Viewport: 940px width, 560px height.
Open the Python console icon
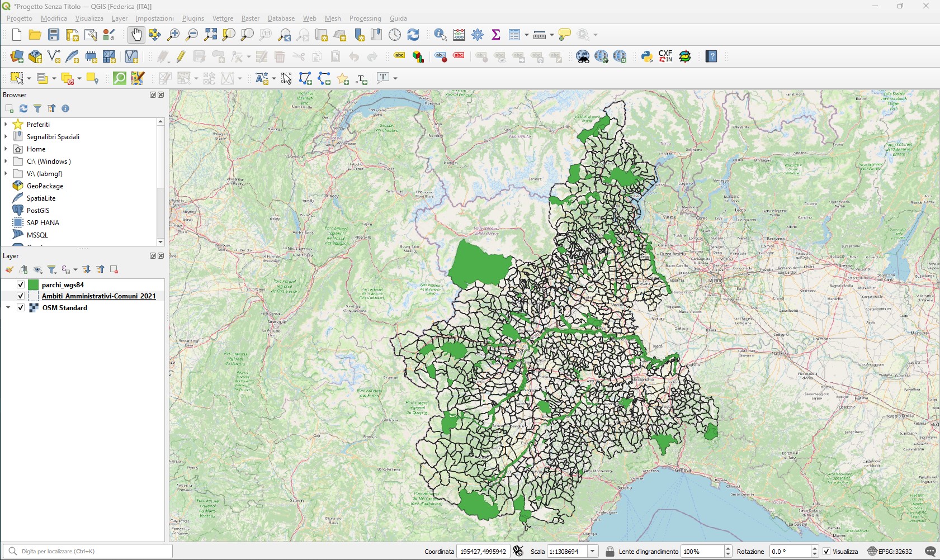point(647,56)
